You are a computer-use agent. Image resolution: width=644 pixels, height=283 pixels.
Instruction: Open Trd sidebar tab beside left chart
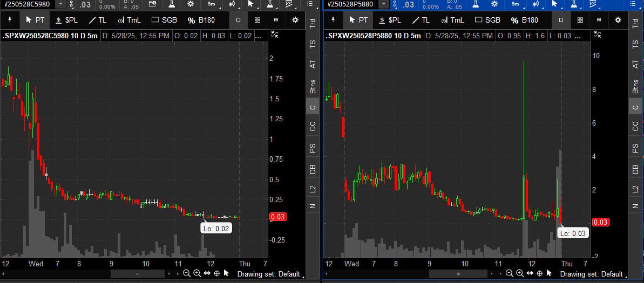pos(313,22)
